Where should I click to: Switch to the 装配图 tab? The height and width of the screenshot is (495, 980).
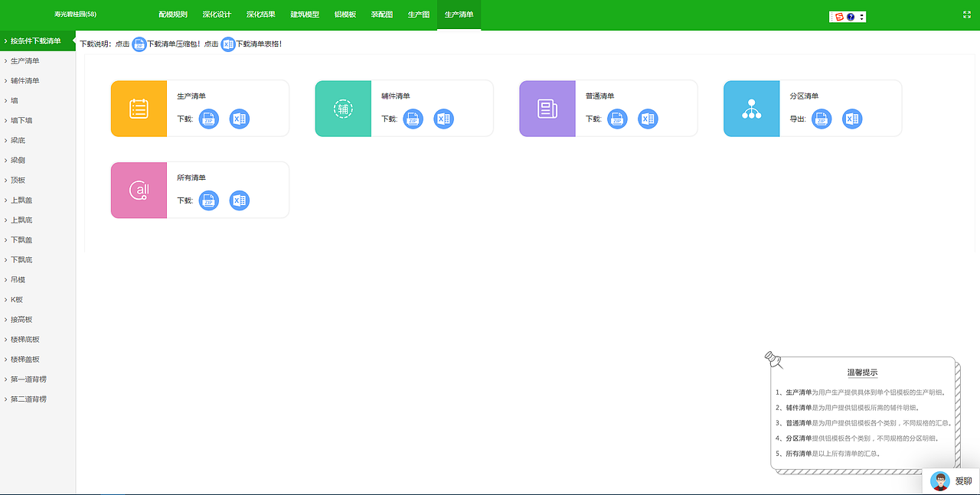(x=381, y=15)
